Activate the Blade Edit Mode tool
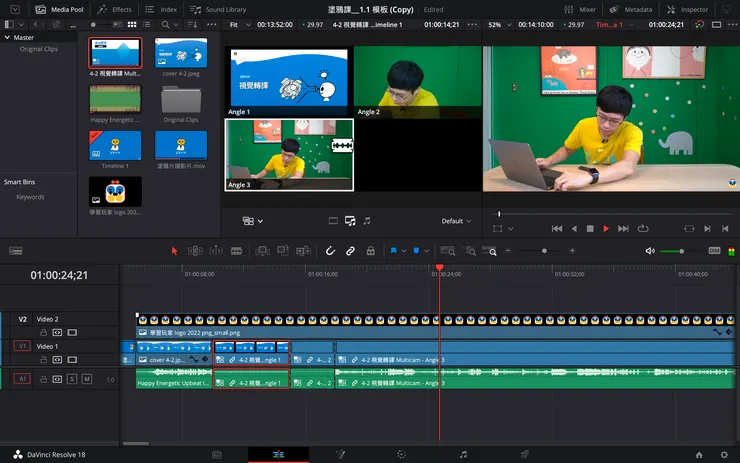 coord(237,251)
